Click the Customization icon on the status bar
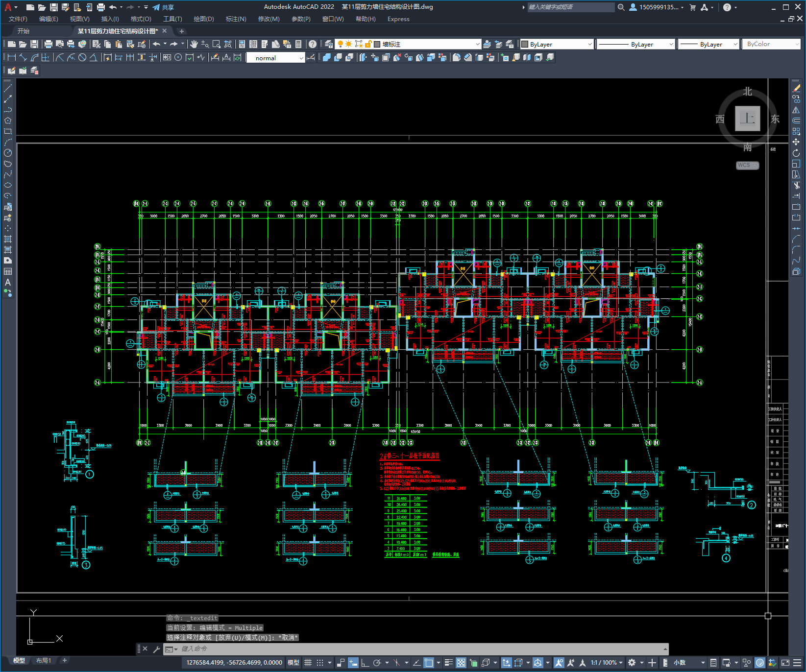The image size is (806, 672). coord(797,663)
